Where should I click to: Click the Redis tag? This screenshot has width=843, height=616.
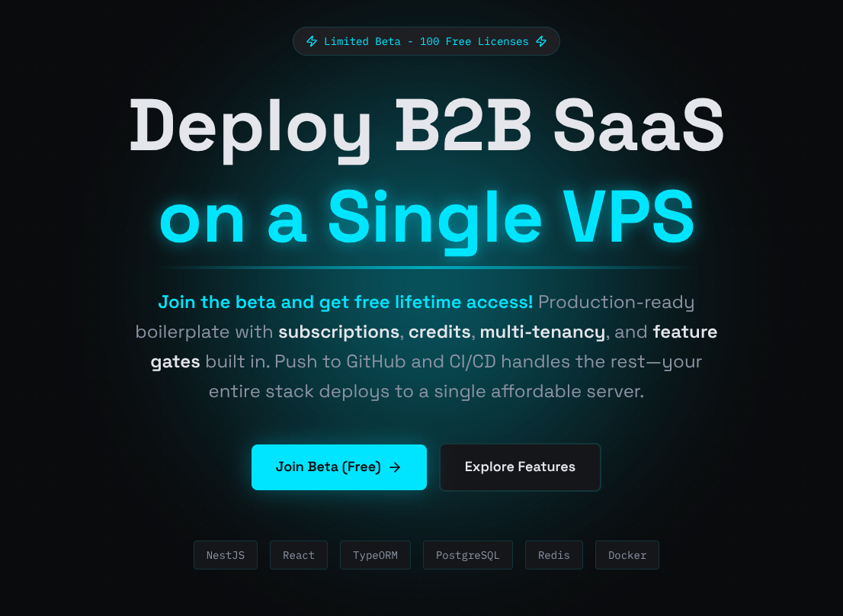pyautogui.click(x=554, y=555)
